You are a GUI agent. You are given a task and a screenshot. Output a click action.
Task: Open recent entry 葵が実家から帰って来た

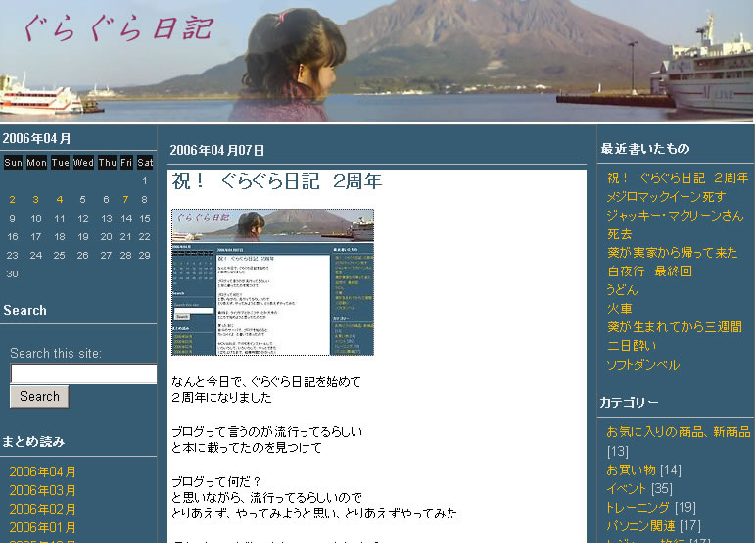point(672,253)
